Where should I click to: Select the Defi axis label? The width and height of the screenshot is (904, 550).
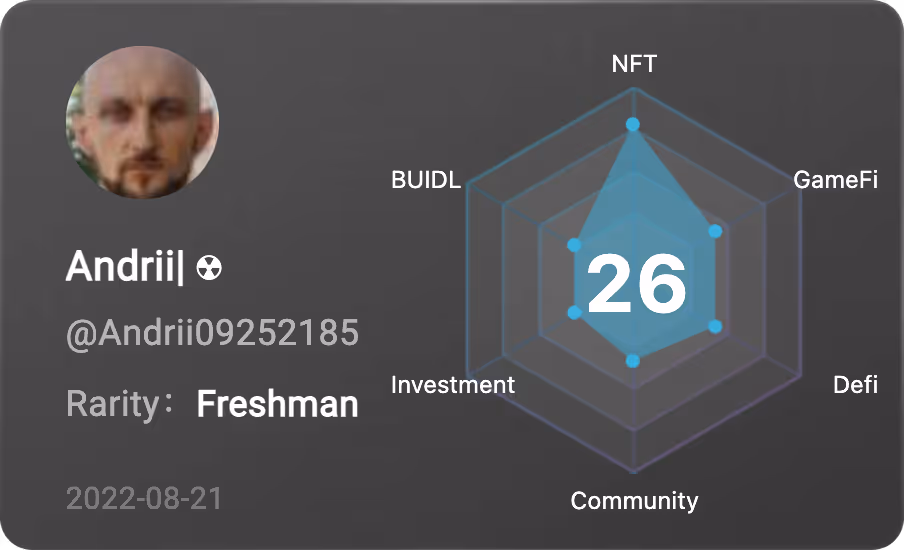855,385
